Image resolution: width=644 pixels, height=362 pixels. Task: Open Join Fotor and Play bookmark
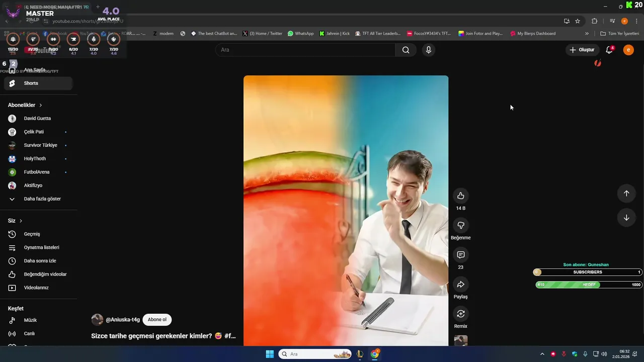[480, 34]
